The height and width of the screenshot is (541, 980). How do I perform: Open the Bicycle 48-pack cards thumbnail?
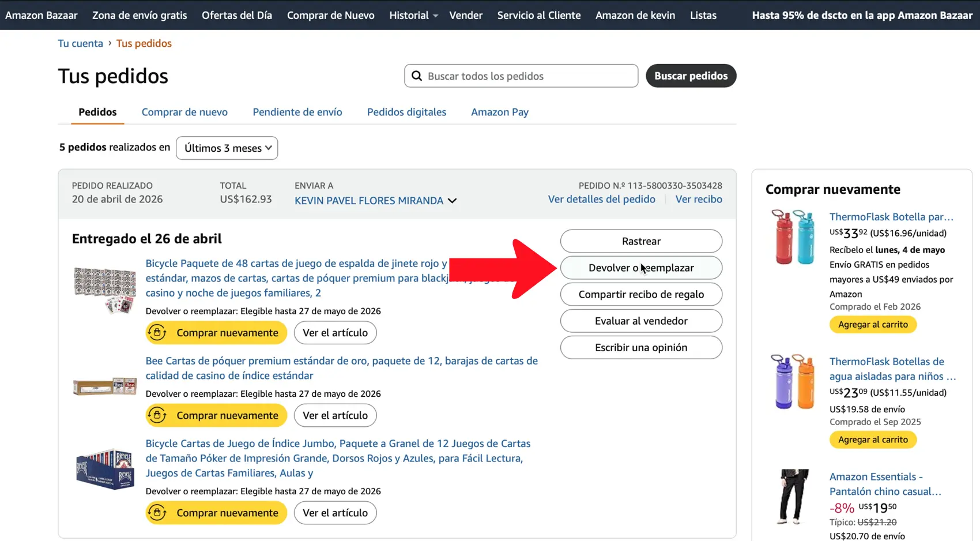pyautogui.click(x=104, y=290)
